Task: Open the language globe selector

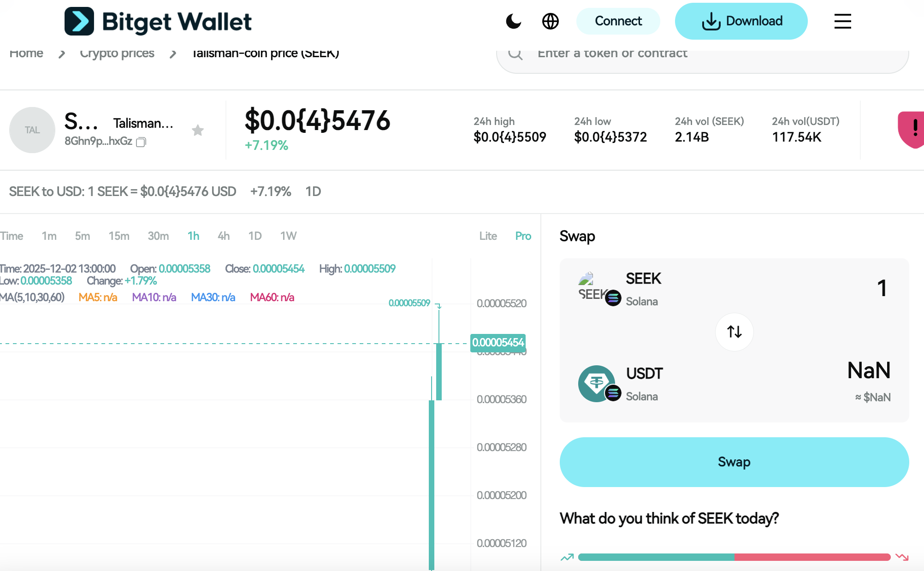Action: 550,21
